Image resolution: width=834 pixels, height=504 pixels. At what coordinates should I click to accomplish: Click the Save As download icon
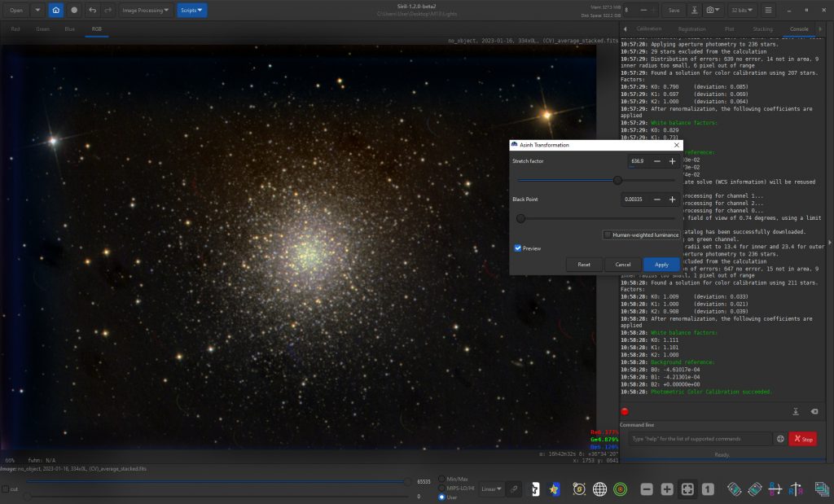coord(694,10)
